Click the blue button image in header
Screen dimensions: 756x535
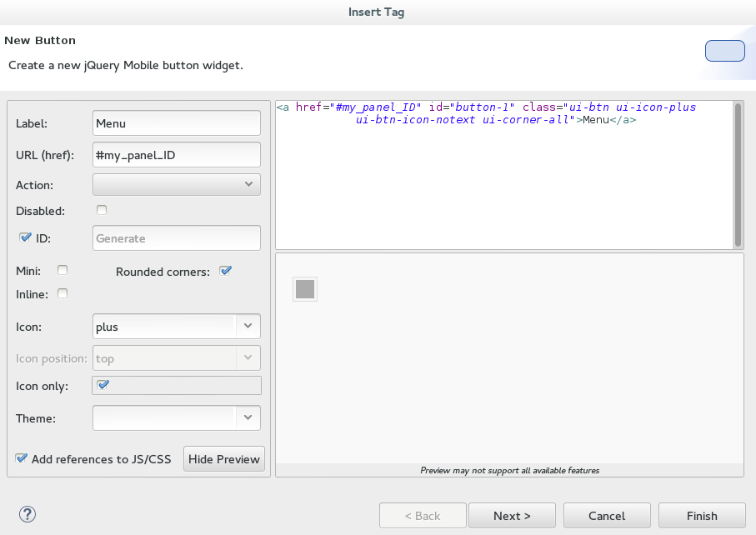click(724, 51)
